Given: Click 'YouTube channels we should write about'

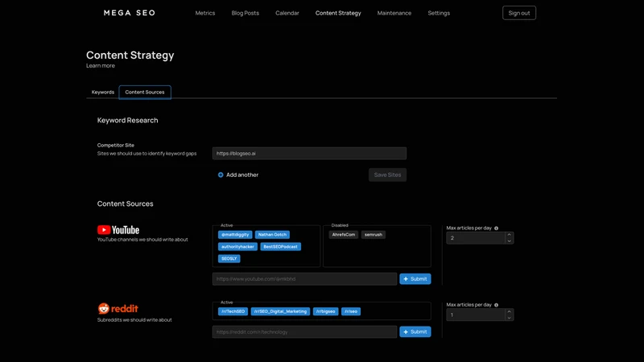Looking at the screenshot, I should coord(142,239).
